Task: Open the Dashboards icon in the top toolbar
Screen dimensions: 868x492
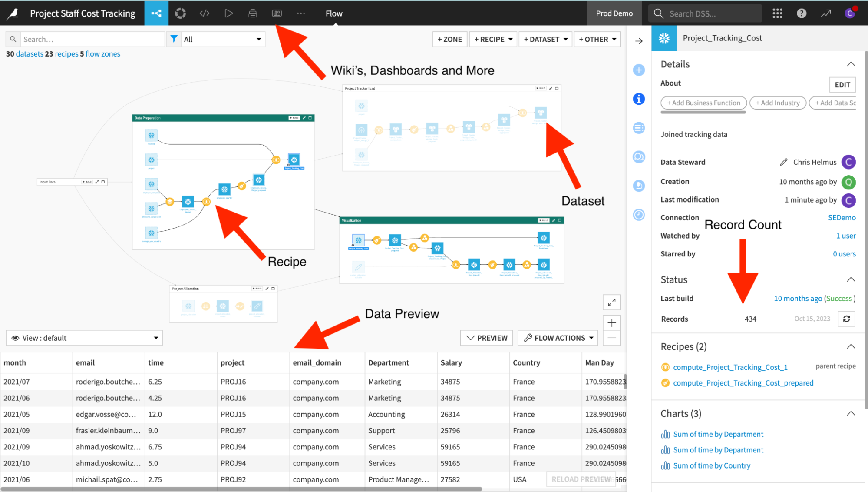Action: (277, 13)
